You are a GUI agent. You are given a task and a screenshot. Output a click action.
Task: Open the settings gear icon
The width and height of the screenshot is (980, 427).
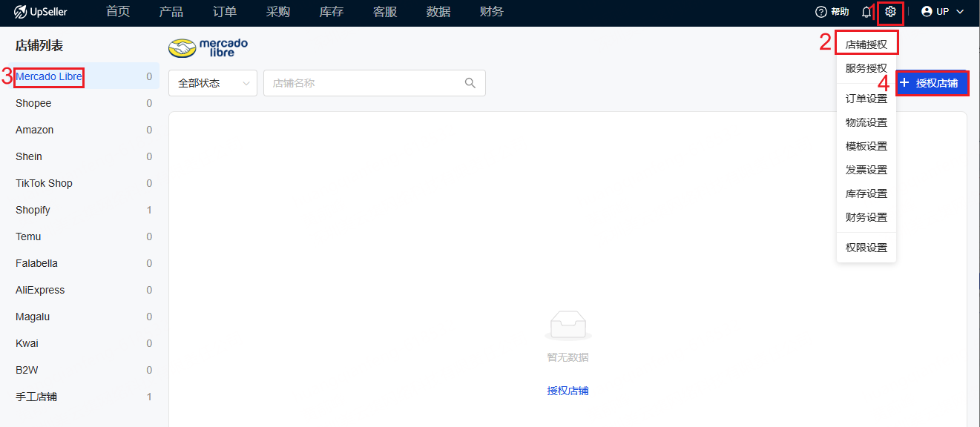tap(890, 12)
